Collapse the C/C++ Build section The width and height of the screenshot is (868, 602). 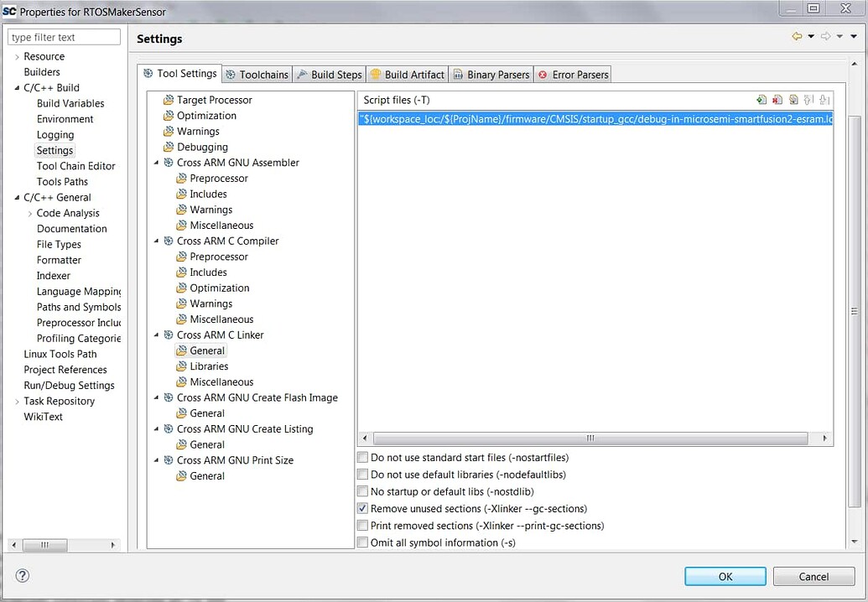click(15, 87)
